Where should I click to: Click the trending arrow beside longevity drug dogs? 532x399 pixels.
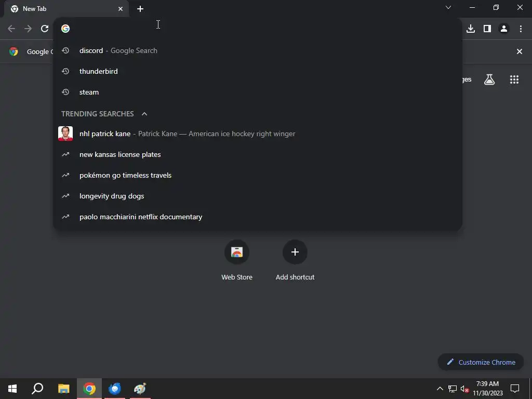(65, 196)
